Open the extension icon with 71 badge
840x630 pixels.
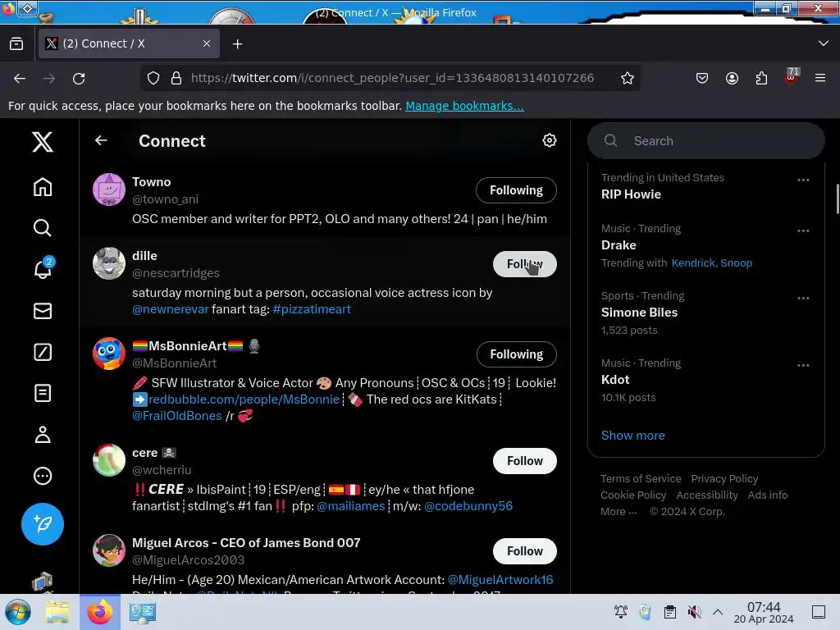click(x=792, y=77)
